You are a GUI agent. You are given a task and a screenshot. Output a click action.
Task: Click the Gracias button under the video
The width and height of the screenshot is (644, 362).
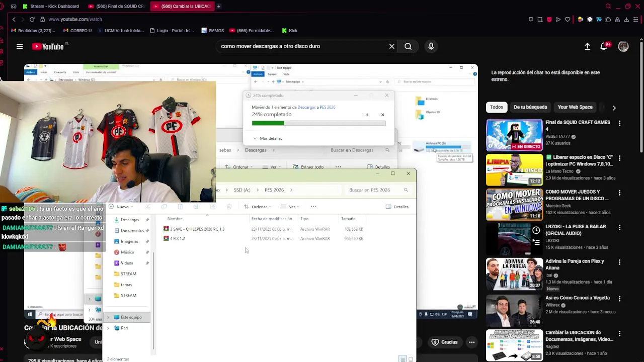(445, 342)
